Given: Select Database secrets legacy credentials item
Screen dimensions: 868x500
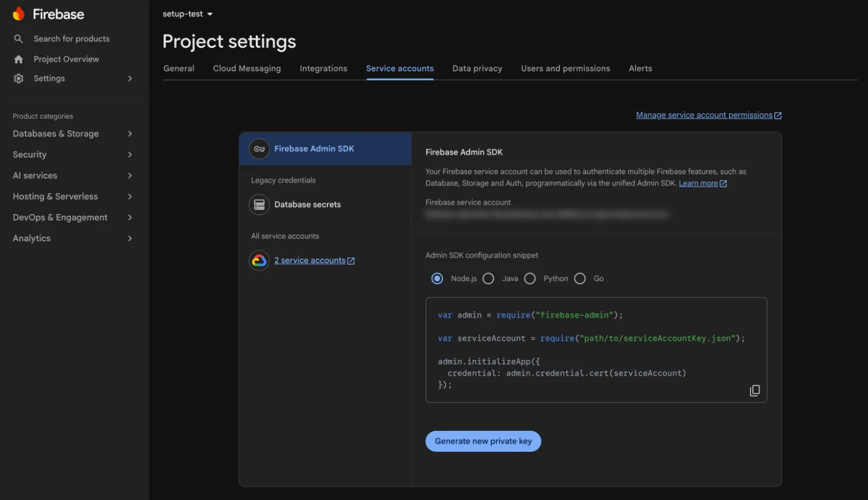Looking at the screenshot, I should (325, 204).
